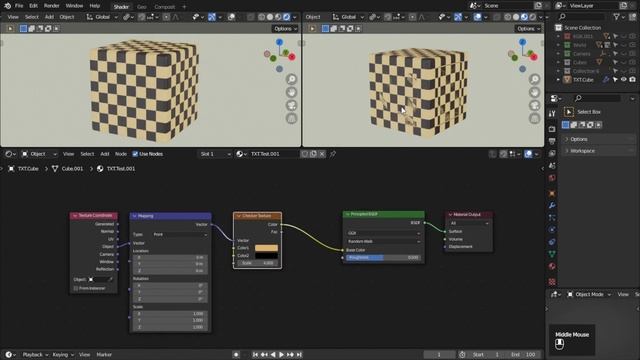Collapse the Texture Coordinate node

[75, 216]
